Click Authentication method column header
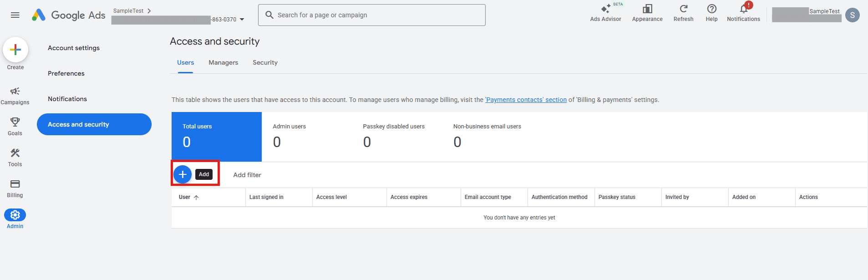 (x=559, y=197)
